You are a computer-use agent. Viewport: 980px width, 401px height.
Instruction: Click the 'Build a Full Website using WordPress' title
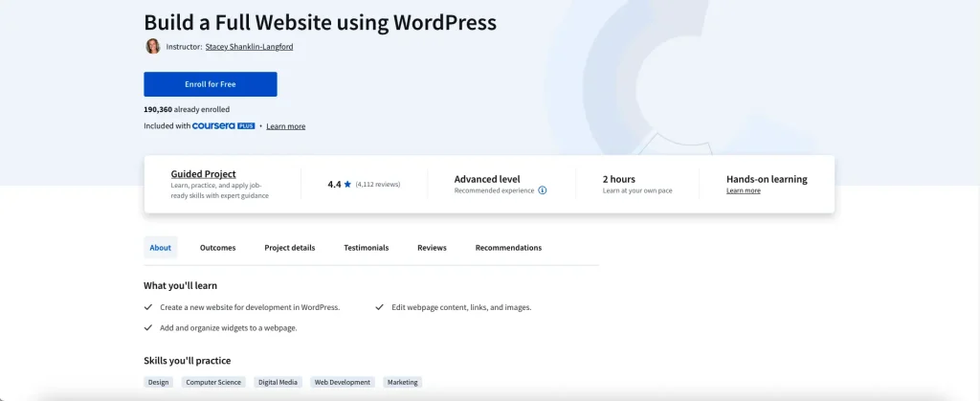coord(320,22)
